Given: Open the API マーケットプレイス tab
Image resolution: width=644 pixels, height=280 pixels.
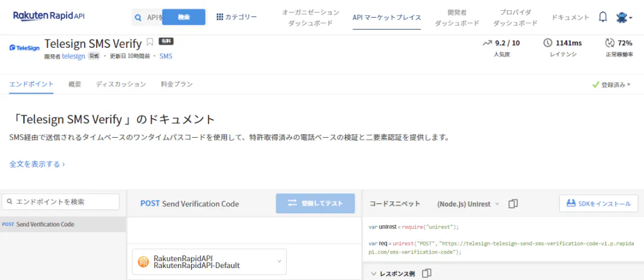Looking at the screenshot, I should pos(387,17).
